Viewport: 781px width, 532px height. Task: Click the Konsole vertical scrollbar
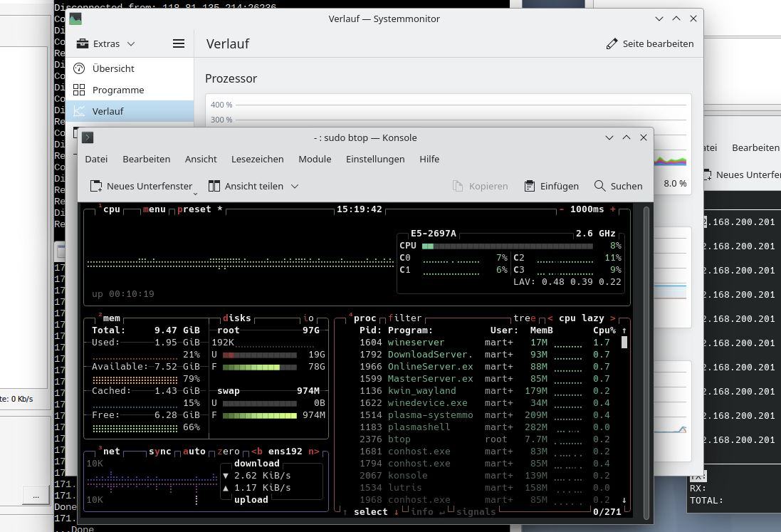coord(646,363)
